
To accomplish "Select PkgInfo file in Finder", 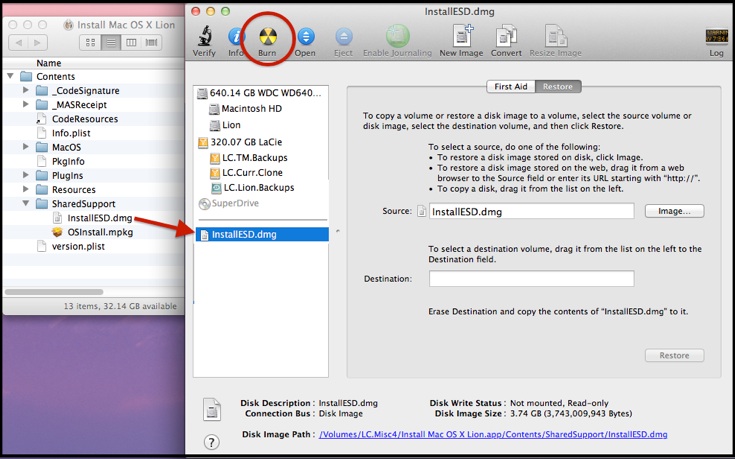I will pyautogui.click(x=68, y=161).
